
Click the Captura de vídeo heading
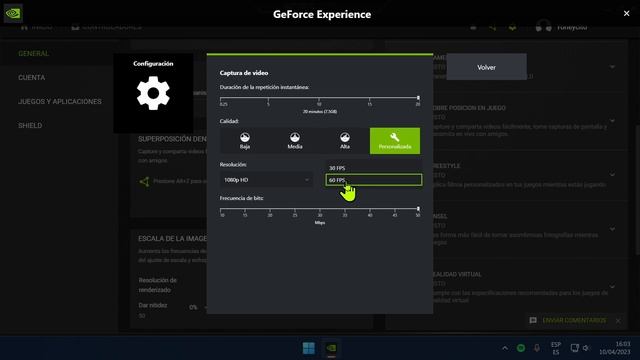244,73
